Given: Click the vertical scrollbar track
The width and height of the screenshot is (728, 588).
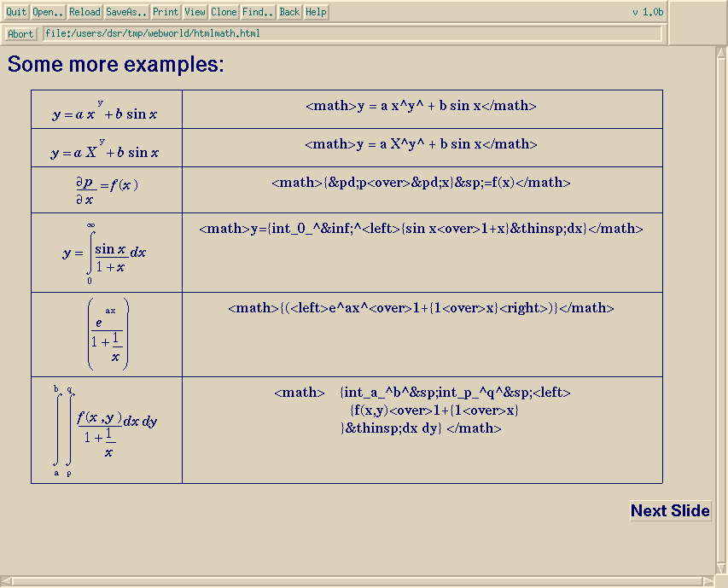Looking at the screenshot, I should pos(721,310).
